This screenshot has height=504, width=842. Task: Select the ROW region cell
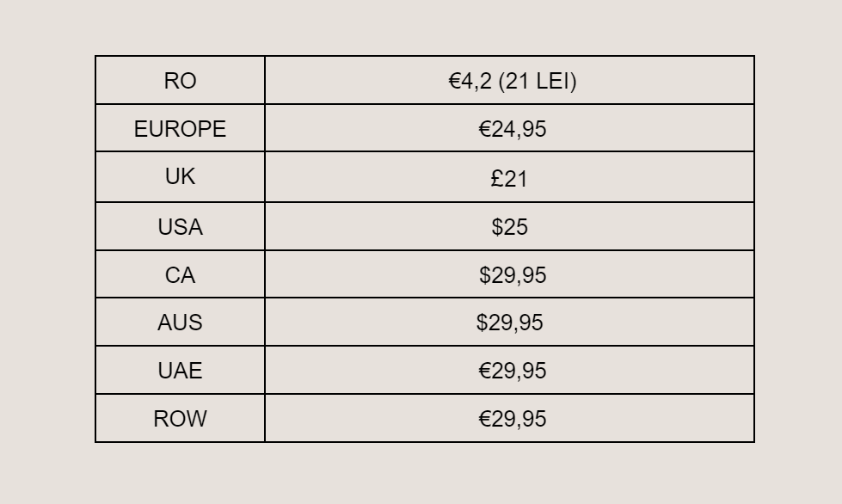[x=180, y=418]
